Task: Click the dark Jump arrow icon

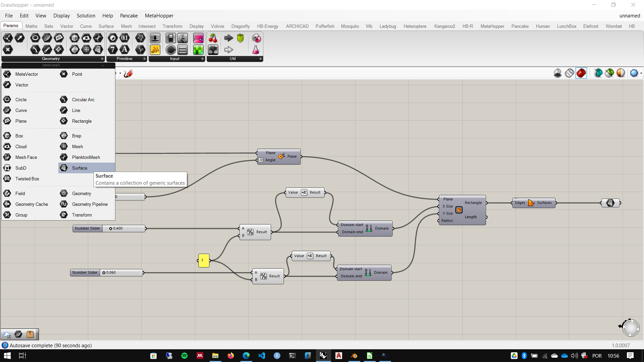Action: click(x=229, y=38)
